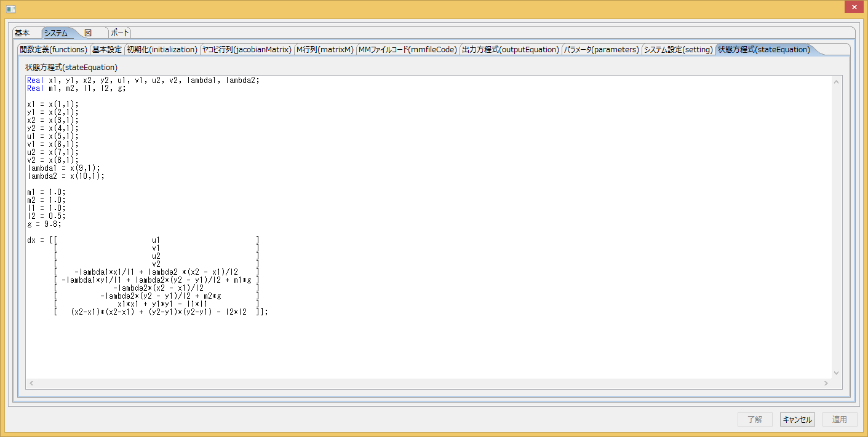Screen dimensions: 868x437
Task: Select the M行列(matrixM) sub-tab
Action: point(325,50)
